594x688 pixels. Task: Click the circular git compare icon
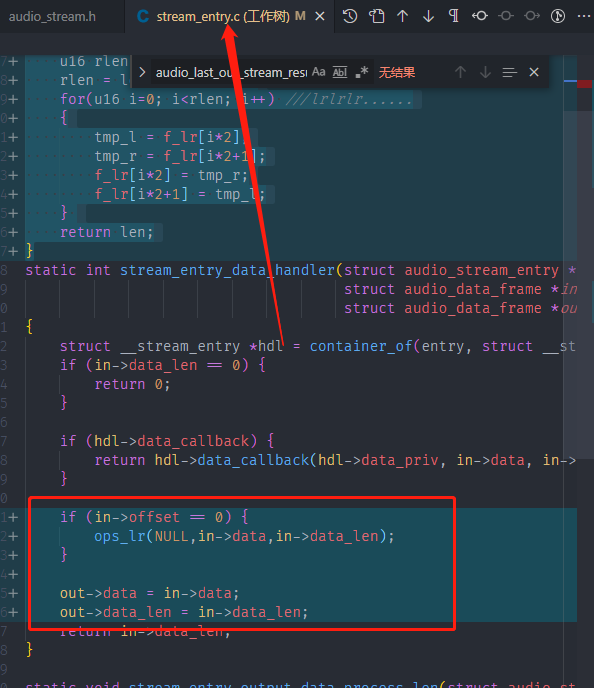point(558,16)
